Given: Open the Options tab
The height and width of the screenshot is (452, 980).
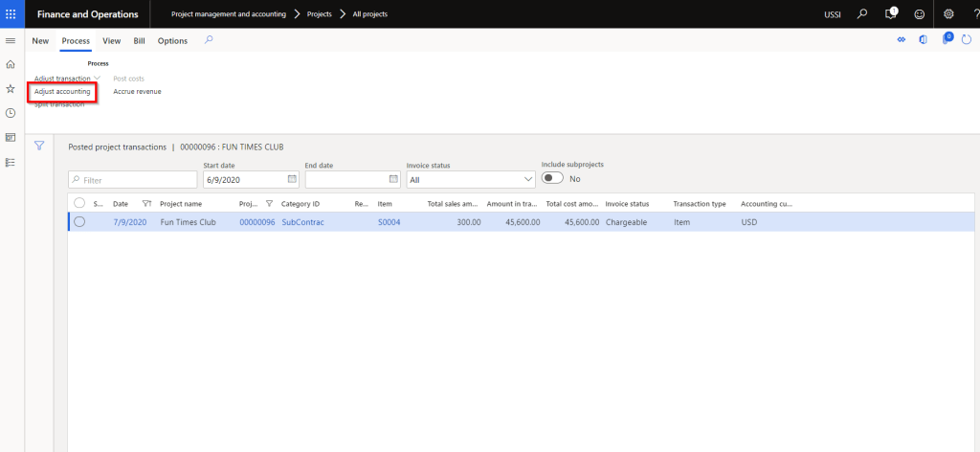Looking at the screenshot, I should click(x=172, y=41).
